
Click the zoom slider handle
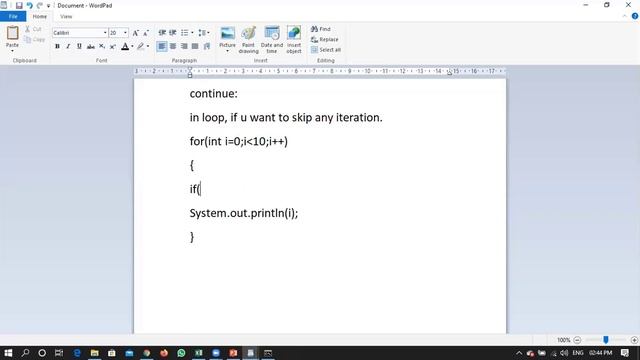click(x=606, y=340)
